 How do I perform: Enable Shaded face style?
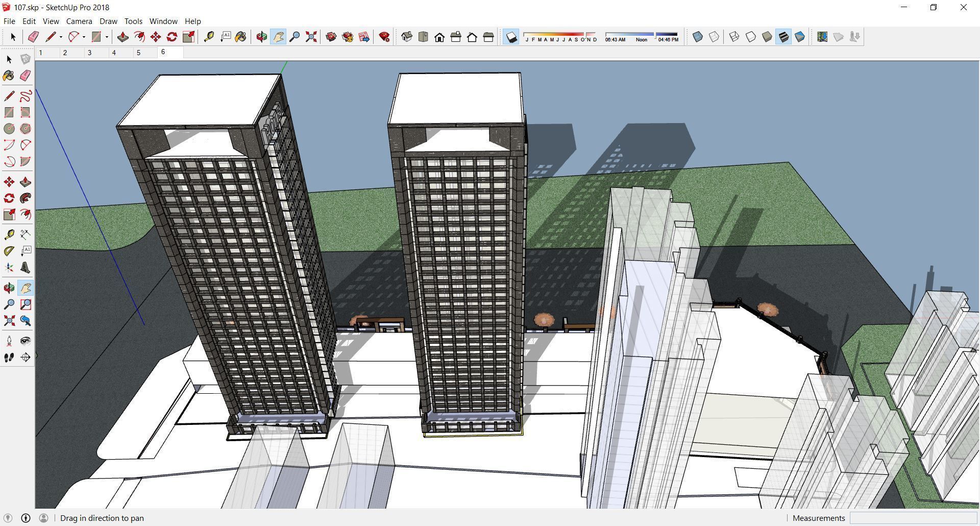pos(767,37)
